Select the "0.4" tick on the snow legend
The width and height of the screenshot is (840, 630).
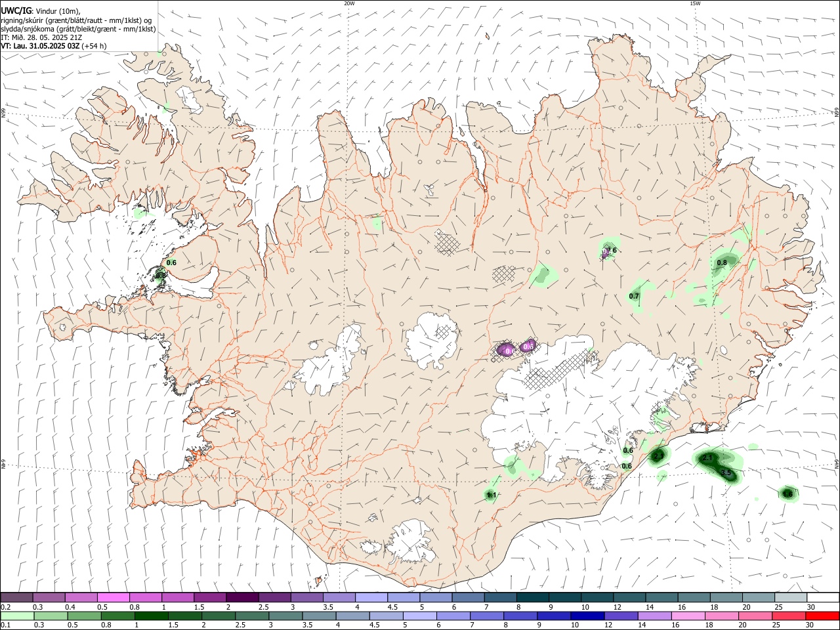(x=70, y=607)
